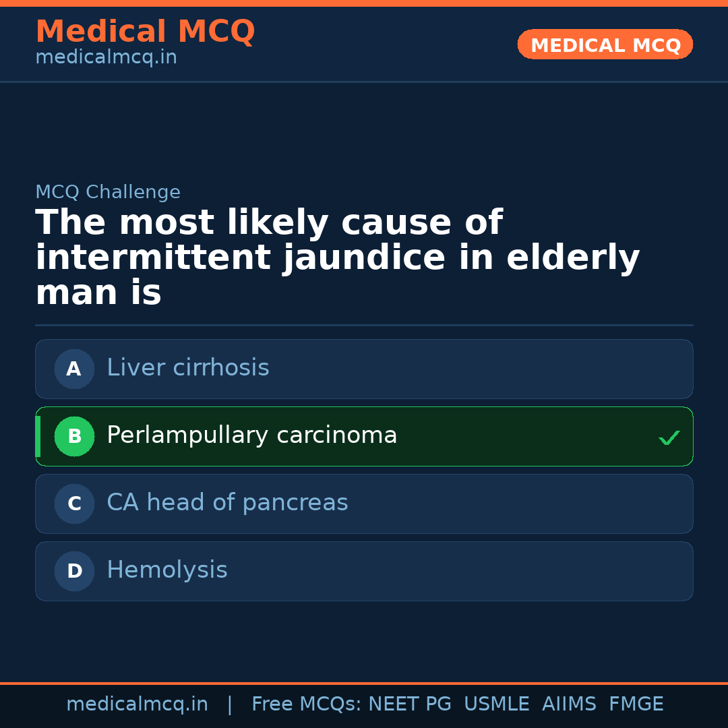Select the Hemolysis answer text
Screen dimensions: 728x728
[167, 570]
